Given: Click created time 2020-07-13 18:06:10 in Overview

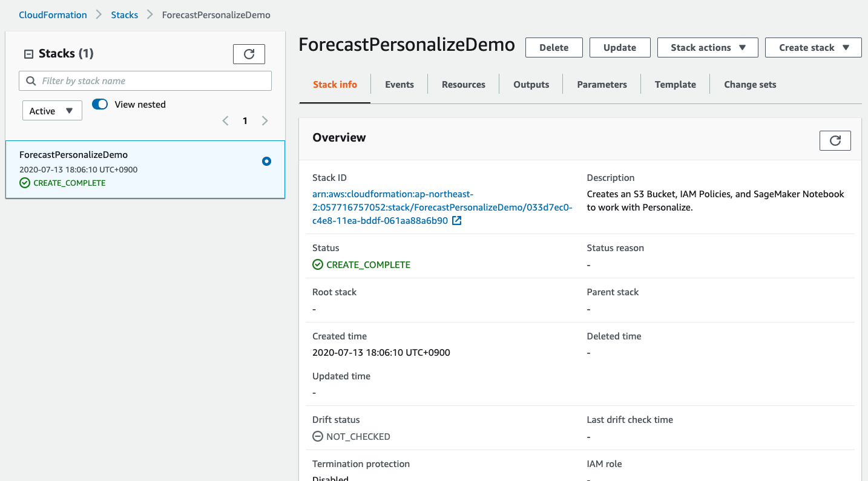Looking at the screenshot, I should 381,352.
